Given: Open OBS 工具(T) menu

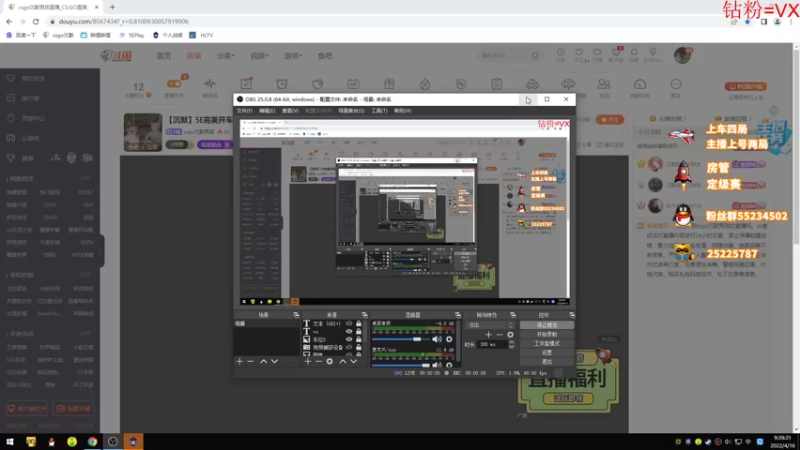Looking at the screenshot, I should (x=379, y=111).
